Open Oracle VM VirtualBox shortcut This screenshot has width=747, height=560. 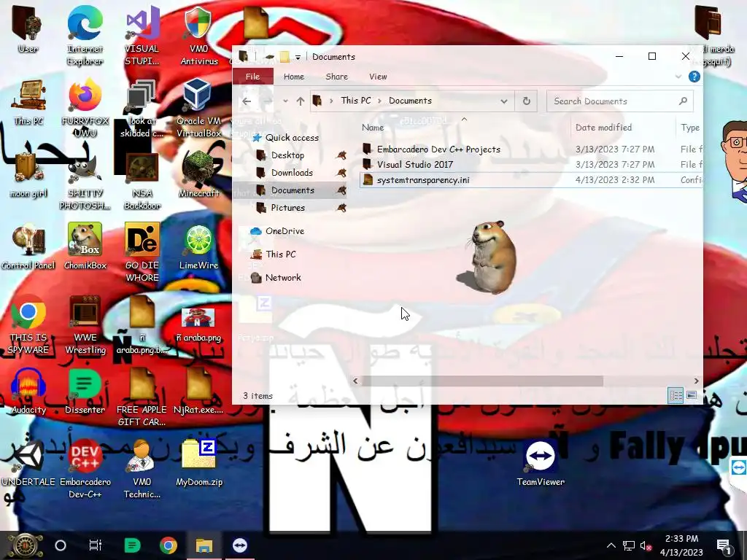[x=198, y=108]
